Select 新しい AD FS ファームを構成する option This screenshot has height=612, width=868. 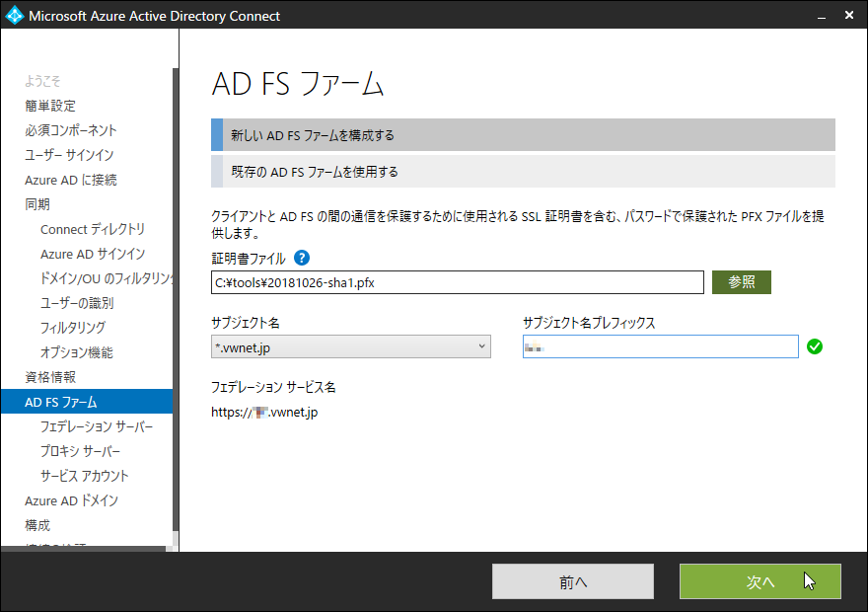click(x=523, y=134)
